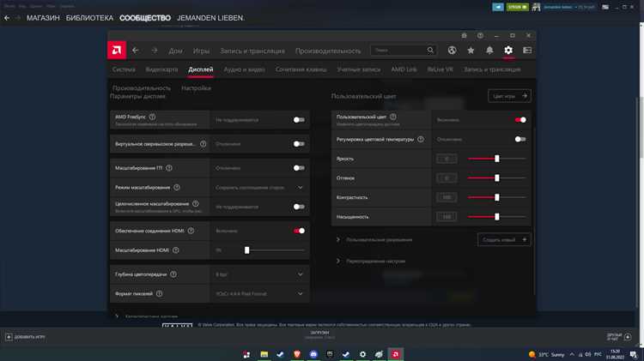Open Steam БИБЛИОТЕКА menu
The height and width of the screenshot is (361, 644).
click(x=89, y=18)
